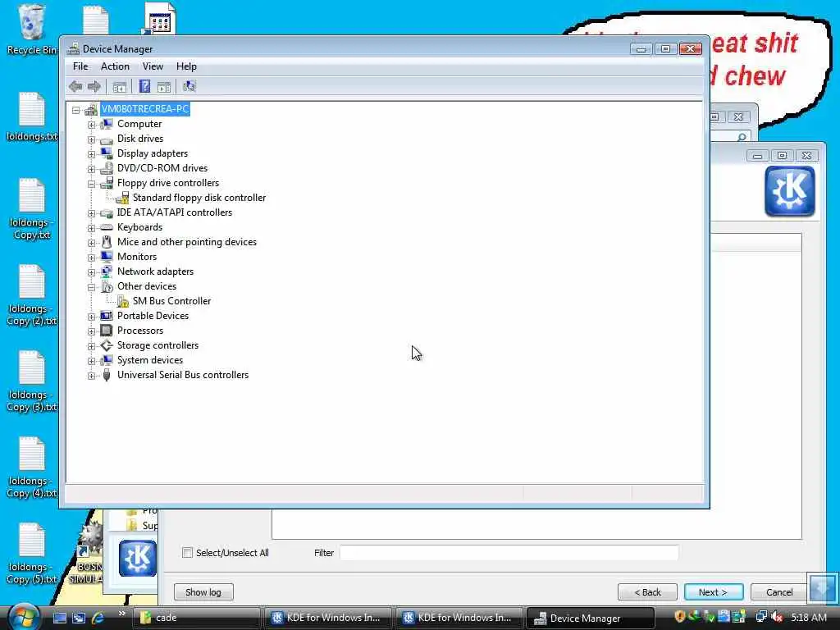
Task: Expand the Keyboards category
Action: 92,228
